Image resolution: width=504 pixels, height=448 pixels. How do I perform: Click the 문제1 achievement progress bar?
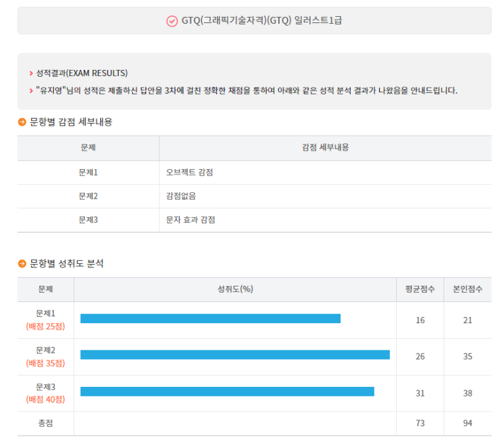coord(210,318)
